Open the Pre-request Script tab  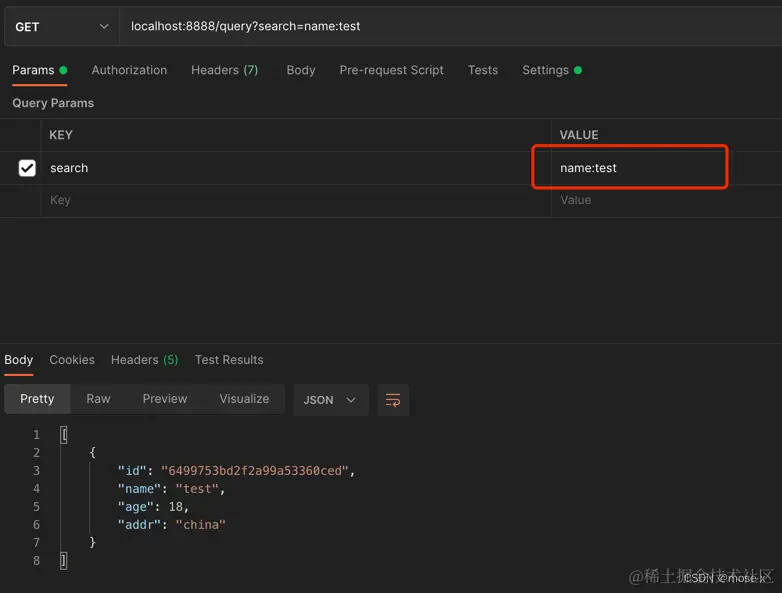(391, 70)
